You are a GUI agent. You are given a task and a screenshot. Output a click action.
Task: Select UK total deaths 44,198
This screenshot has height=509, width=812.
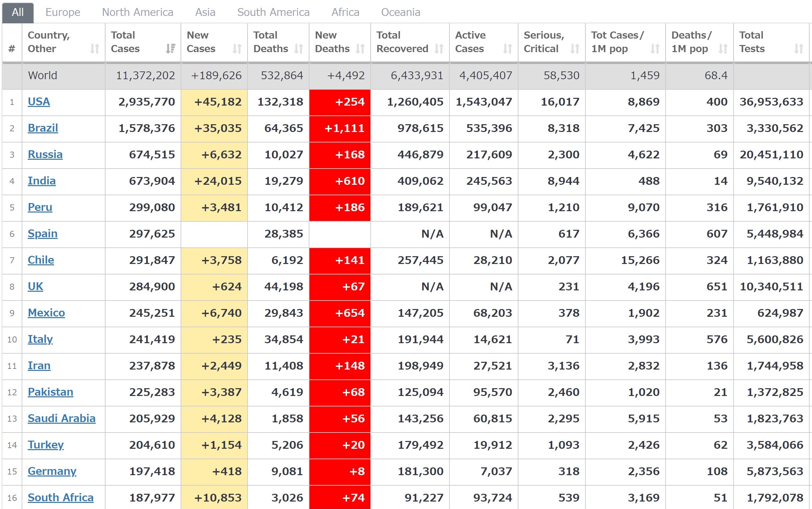pyautogui.click(x=284, y=286)
